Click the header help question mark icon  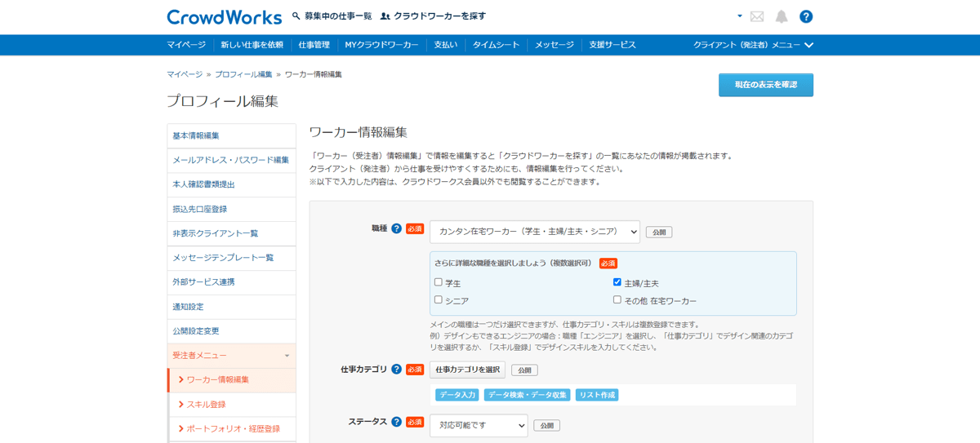coord(806,16)
